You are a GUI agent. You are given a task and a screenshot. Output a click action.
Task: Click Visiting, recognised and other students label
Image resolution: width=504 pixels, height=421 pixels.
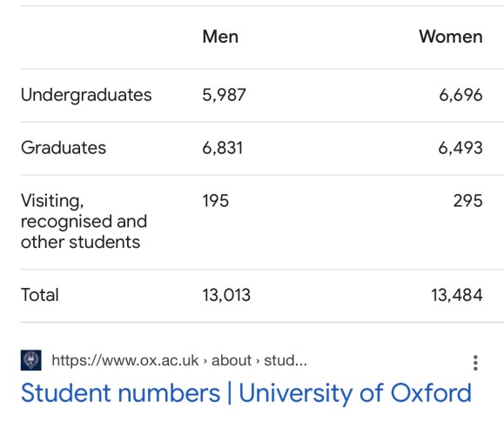click(84, 221)
